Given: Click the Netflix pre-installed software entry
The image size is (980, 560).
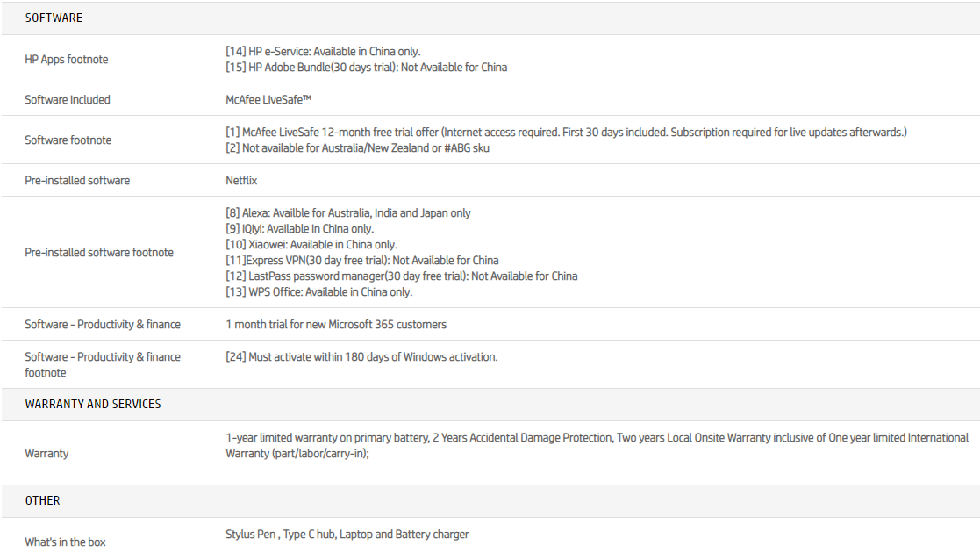Looking at the screenshot, I should pyautogui.click(x=241, y=181).
